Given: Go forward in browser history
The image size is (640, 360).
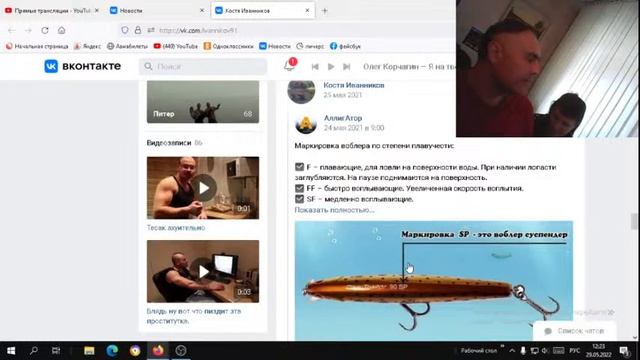Looking at the screenshot, I should [x=28, y=30].
